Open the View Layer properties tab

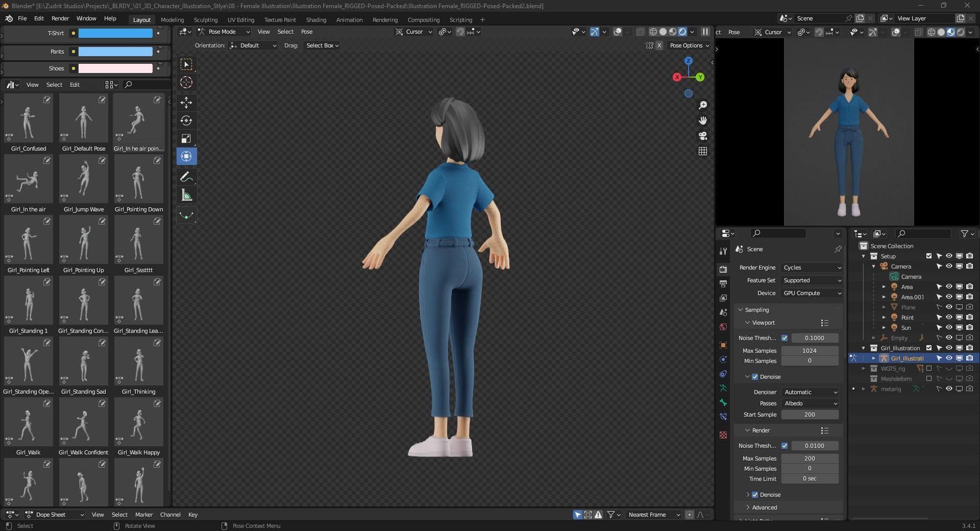(723, 298)
